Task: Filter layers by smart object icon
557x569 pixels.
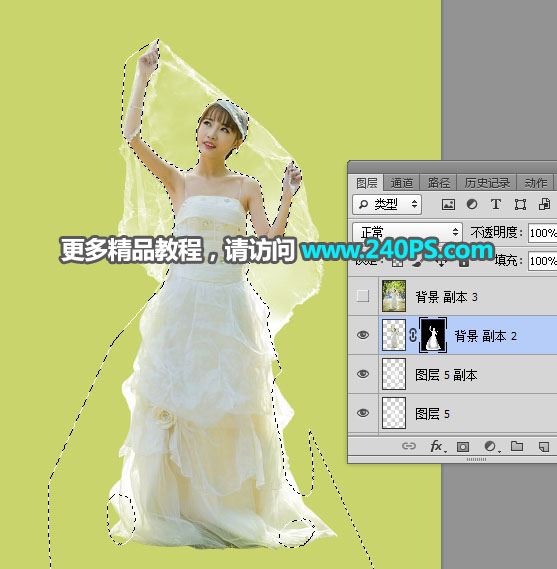Action: click(544, 204)
